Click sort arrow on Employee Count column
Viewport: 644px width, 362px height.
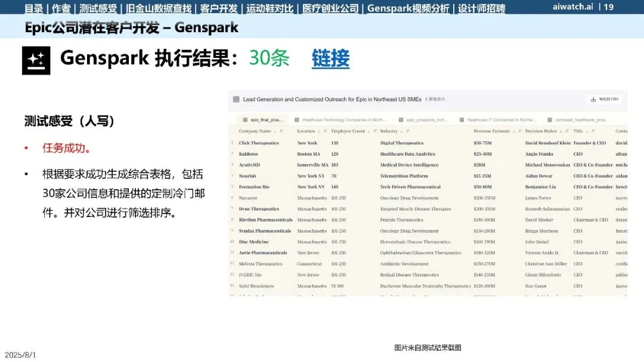(x=369, y=131)
